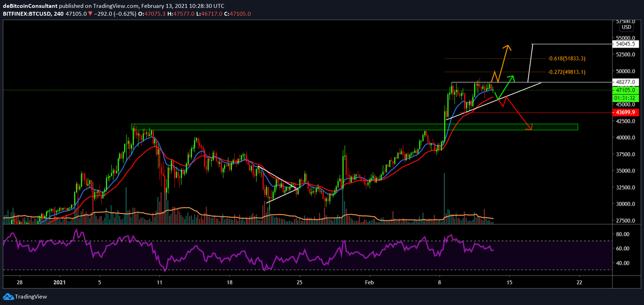Click the 22 date on time axis
This screenshot has width=644, height=305.
click(579, 282)
